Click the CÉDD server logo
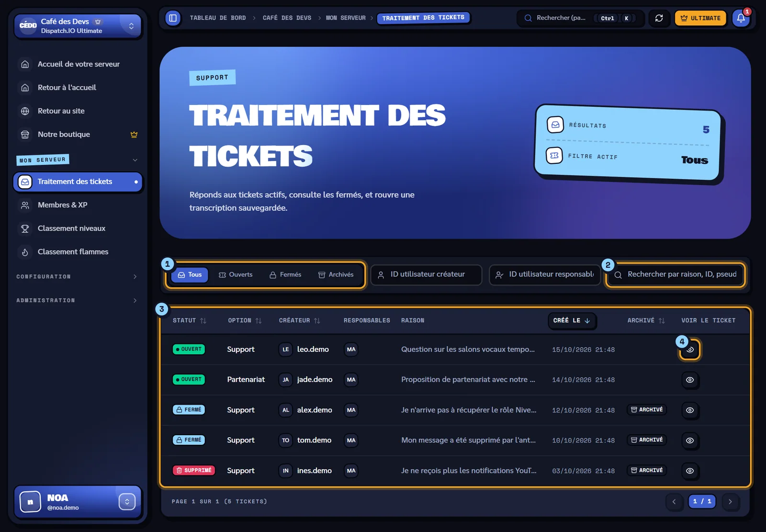Image resolution: width=766 pixels, height=532 pixels. [x=28, y=25]
